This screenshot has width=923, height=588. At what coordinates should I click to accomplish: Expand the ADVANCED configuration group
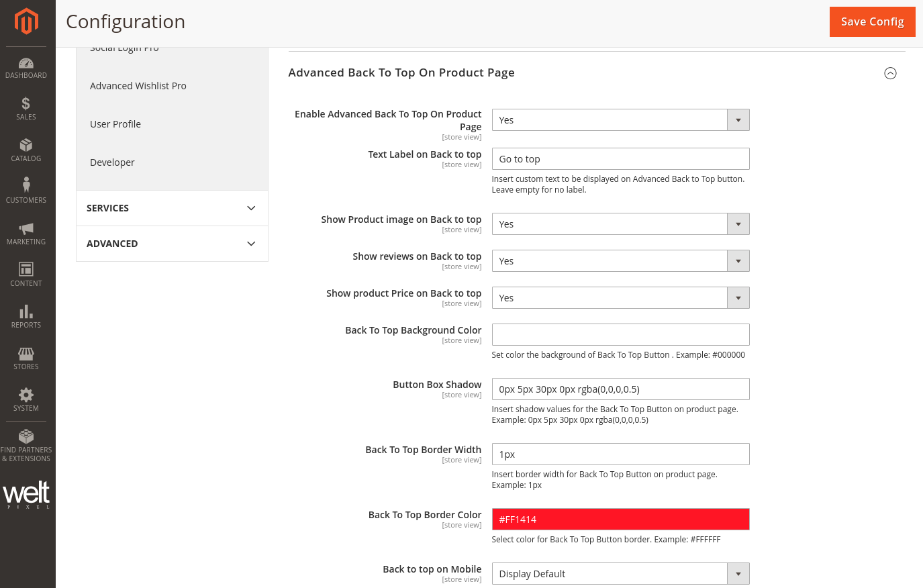coord(172,244)
